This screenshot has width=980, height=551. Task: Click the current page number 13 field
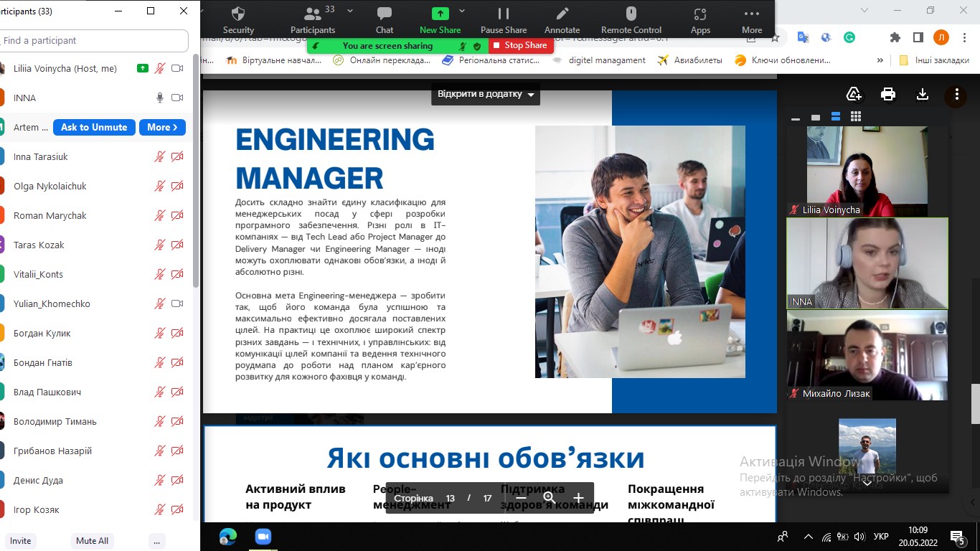click(451, 498)
